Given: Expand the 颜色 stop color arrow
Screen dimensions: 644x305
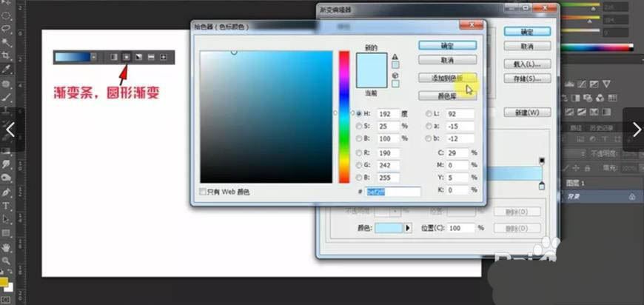Looking at the screenshot, I should click(x=406, y=228).
